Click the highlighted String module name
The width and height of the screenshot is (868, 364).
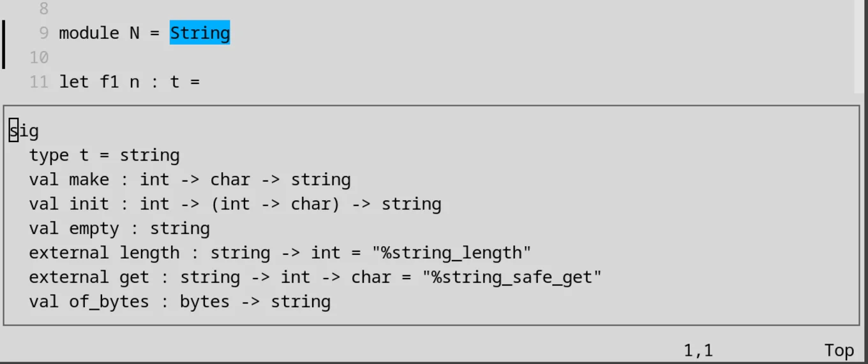[199, 33]
